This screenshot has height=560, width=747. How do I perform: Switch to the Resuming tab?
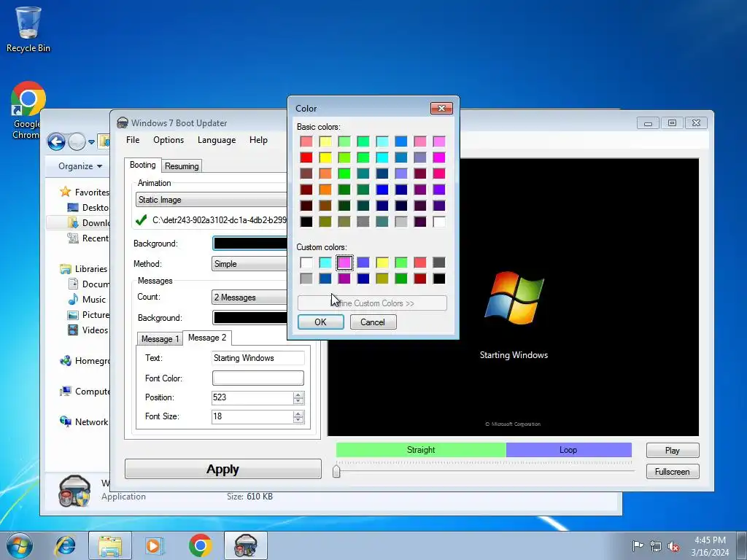coord(182,166)
